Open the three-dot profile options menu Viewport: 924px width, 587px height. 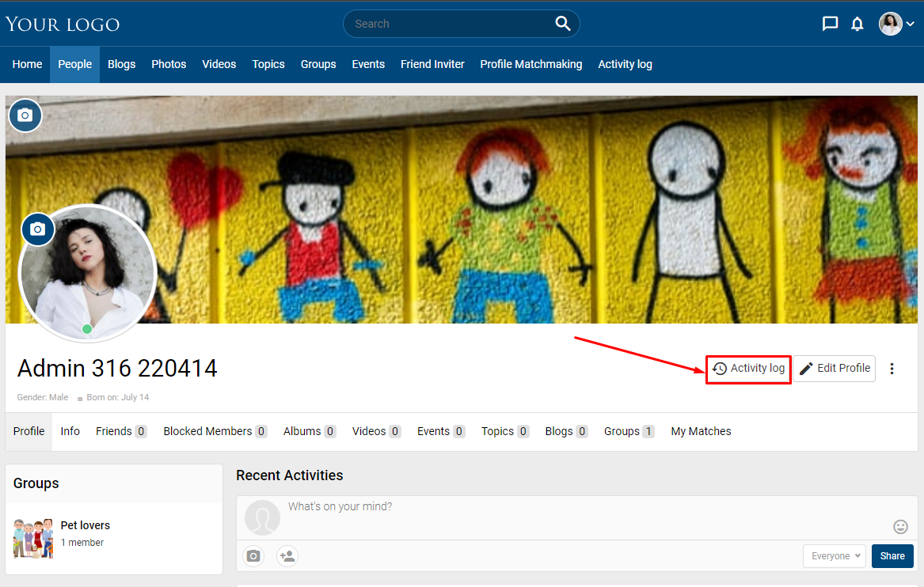point(892,369)
